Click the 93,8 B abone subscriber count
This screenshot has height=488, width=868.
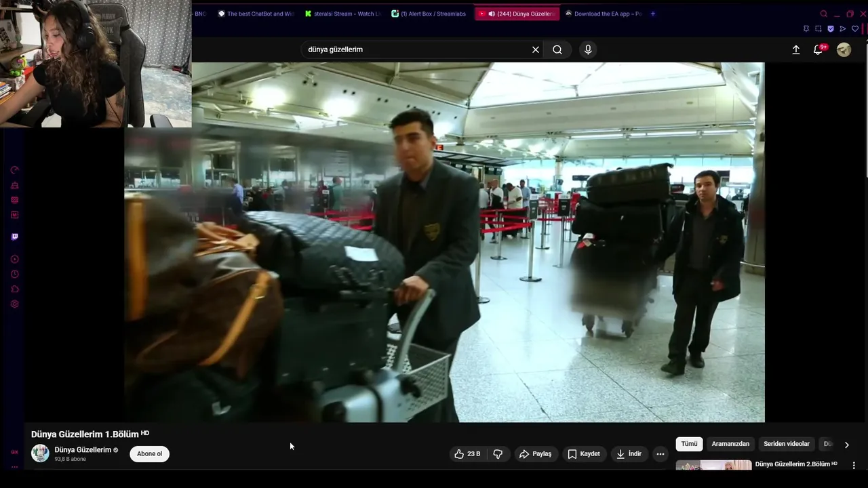coord(71,460)
